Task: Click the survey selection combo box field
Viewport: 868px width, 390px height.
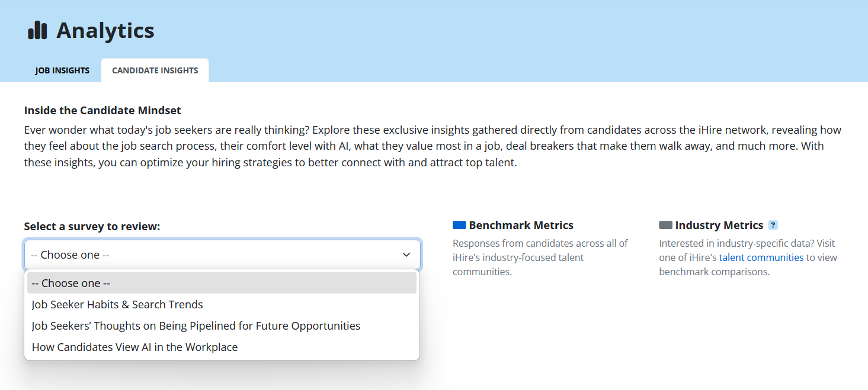Action: (x=213, y=255)
